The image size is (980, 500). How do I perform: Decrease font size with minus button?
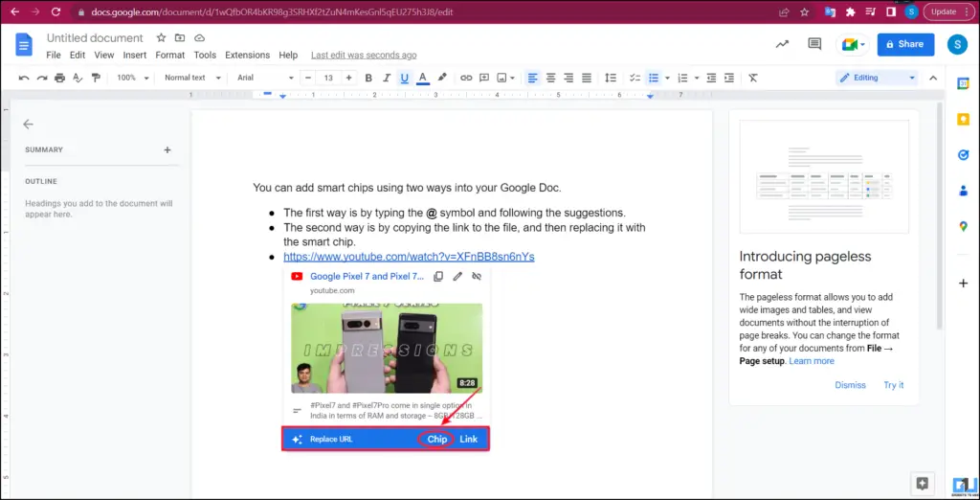(308, 79)
